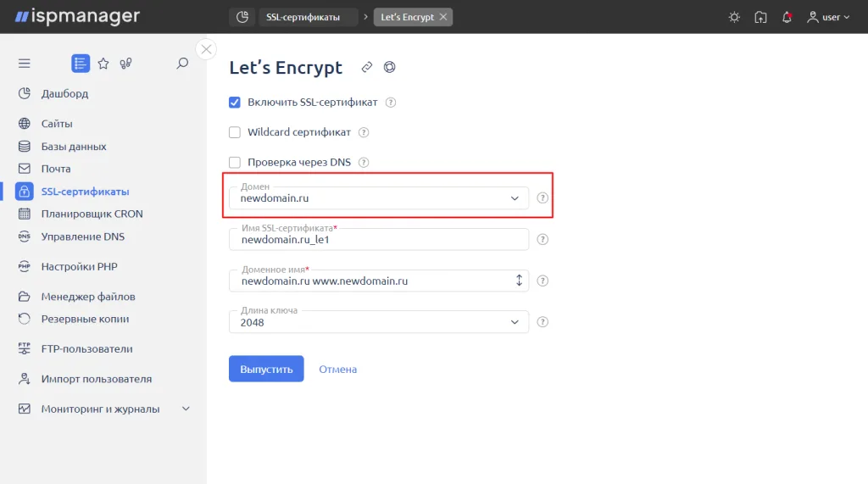Screen dimensions: 868x484
Task: Enable Проверка через DNS checkbox
Action: 235,162
